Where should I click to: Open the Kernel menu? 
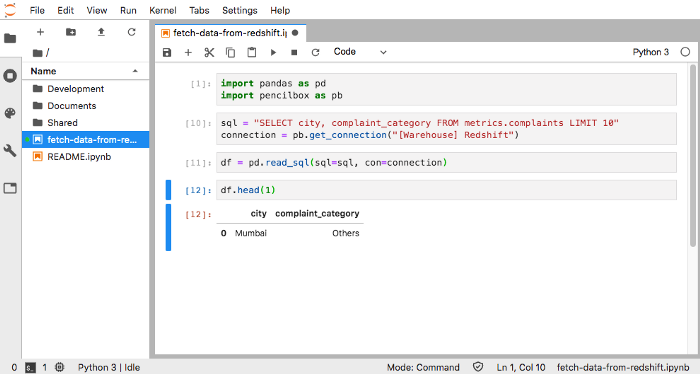click(x=162, y=10)
